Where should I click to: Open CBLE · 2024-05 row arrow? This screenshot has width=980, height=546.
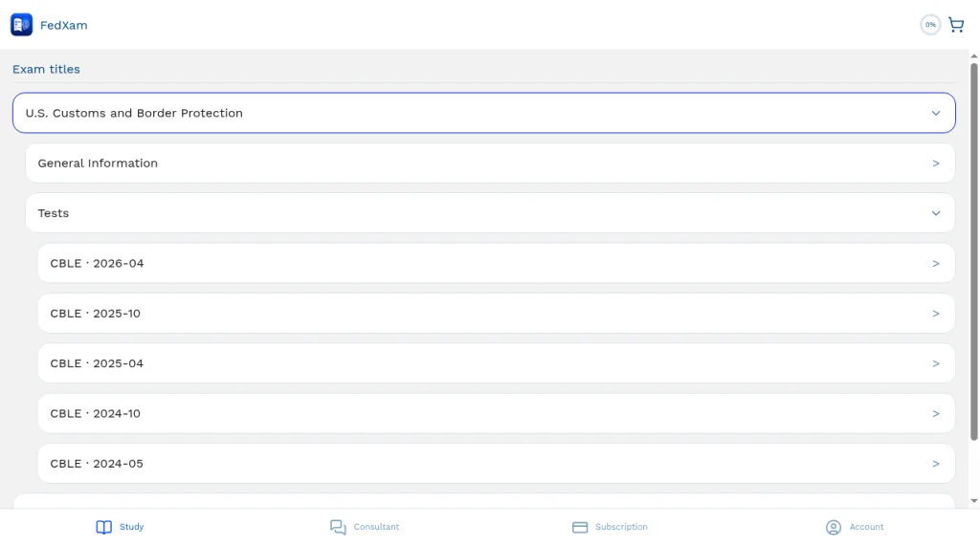pos(936,464)
